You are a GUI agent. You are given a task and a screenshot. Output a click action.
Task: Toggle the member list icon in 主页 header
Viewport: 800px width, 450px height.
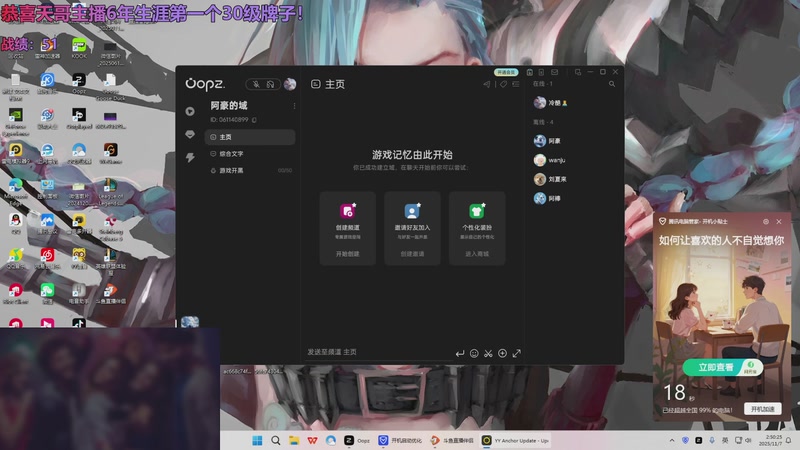tap(516, 84)
